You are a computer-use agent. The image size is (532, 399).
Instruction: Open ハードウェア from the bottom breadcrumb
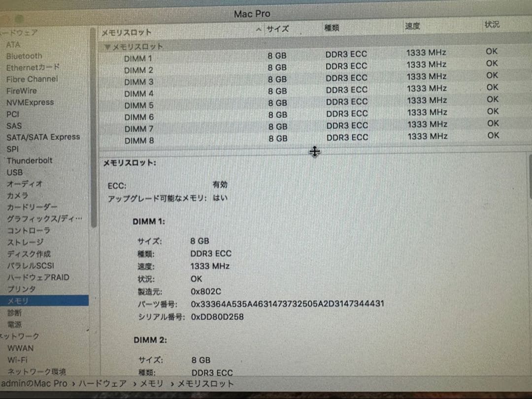(103, 383)
